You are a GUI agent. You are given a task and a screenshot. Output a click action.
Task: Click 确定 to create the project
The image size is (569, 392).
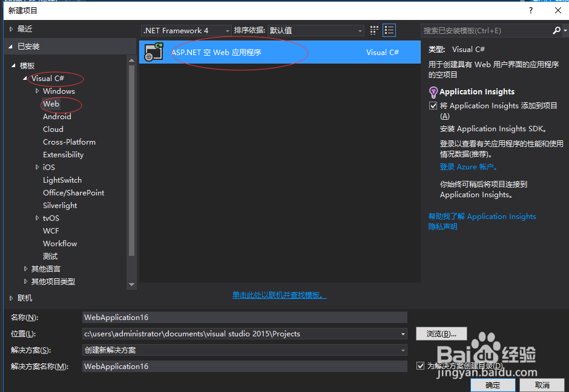[493, 385]
